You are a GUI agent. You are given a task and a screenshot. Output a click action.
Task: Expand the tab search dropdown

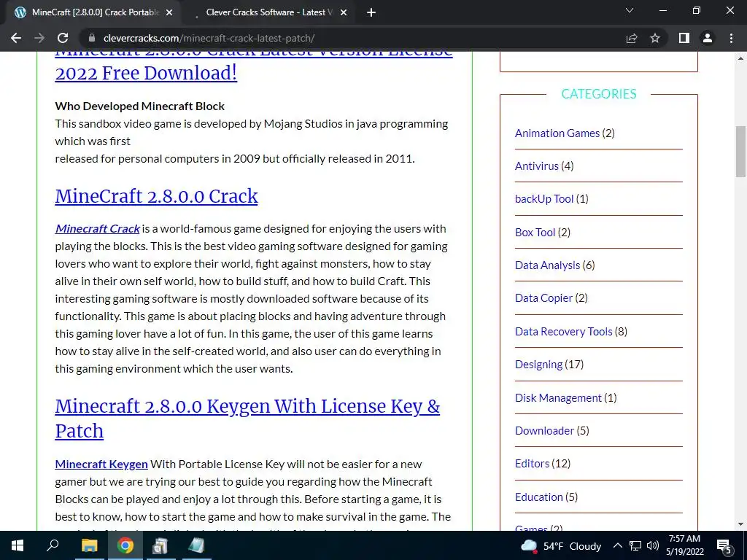coord(630,10)
